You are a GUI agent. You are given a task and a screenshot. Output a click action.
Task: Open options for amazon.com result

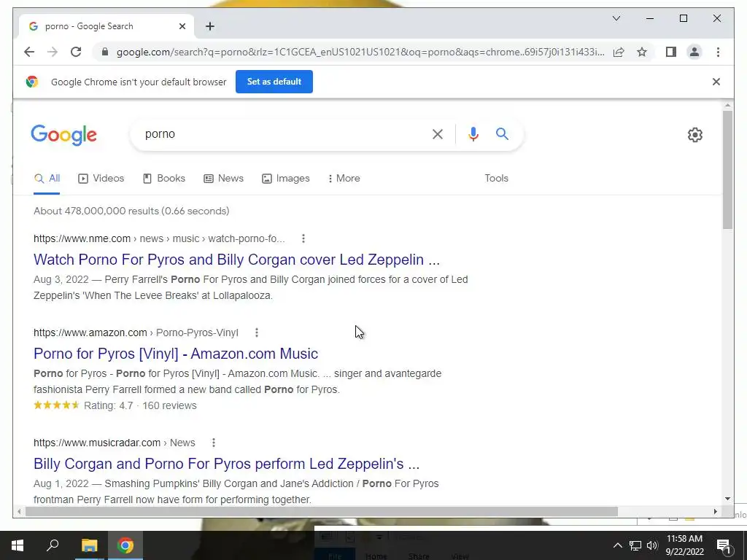[x=257, y=332]
